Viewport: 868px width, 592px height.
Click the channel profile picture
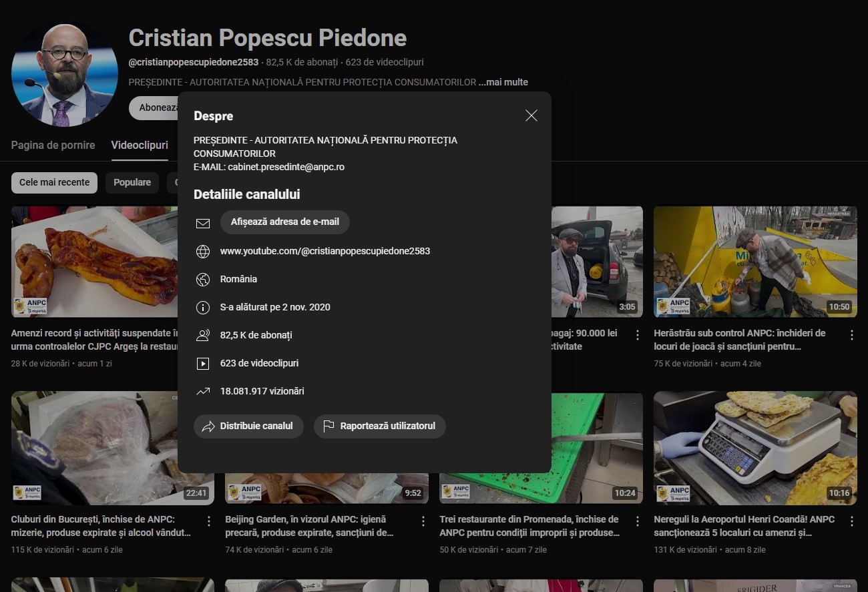point(65,75)
